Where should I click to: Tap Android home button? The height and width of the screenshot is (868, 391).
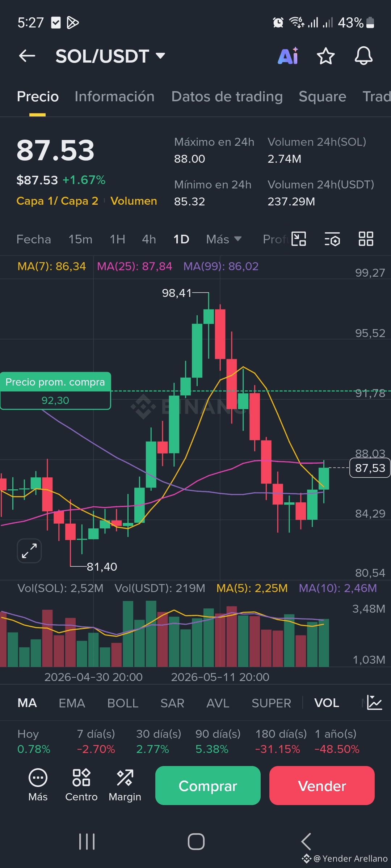point(196,842)
